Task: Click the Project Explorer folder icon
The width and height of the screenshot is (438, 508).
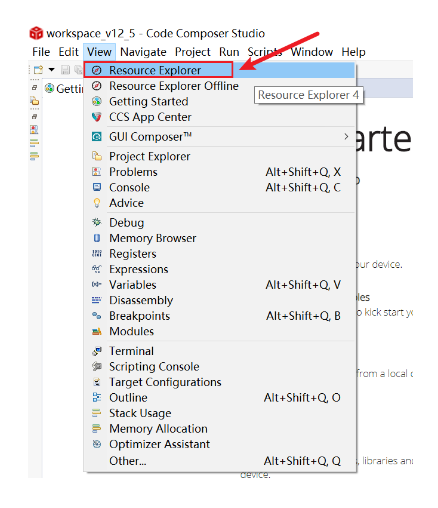Action: point(97,156)
